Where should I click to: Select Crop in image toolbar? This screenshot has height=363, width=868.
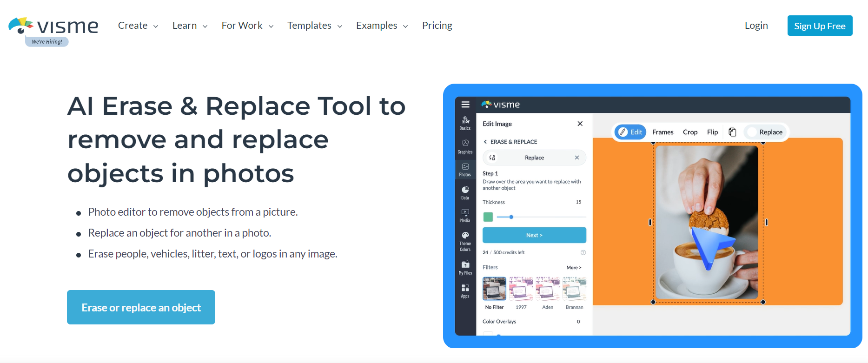[x=690, y=132]
